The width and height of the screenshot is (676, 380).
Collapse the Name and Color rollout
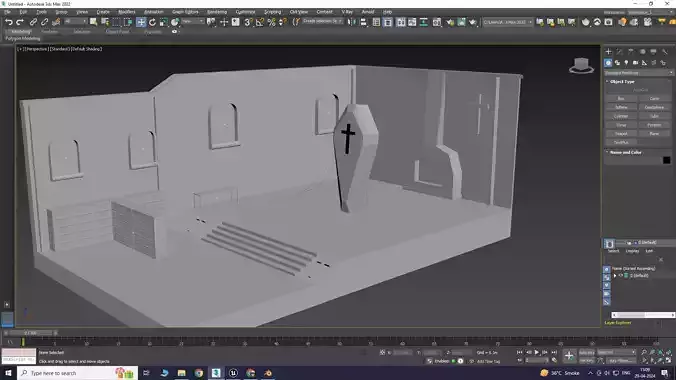(626, 152)
